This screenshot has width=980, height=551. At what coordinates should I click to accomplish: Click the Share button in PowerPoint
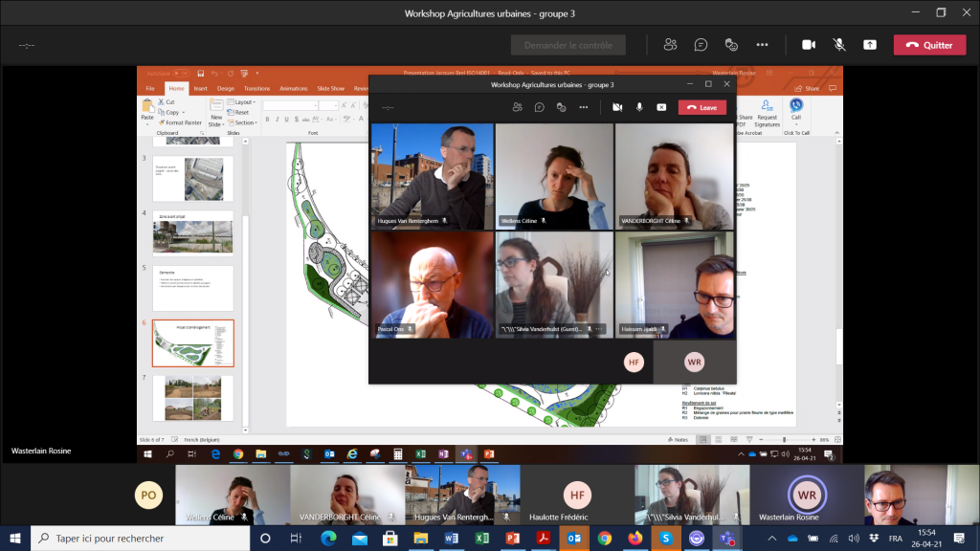coord(807,89)
